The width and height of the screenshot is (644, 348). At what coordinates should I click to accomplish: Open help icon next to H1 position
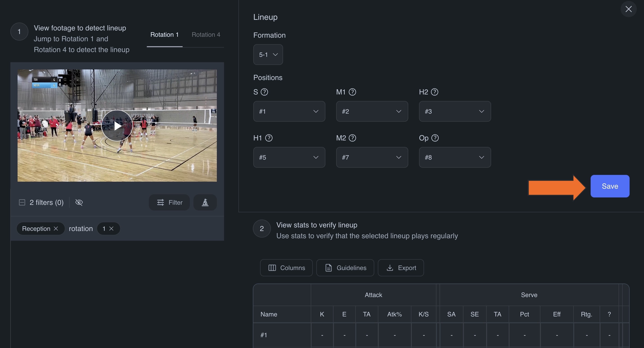pos(269,138)
